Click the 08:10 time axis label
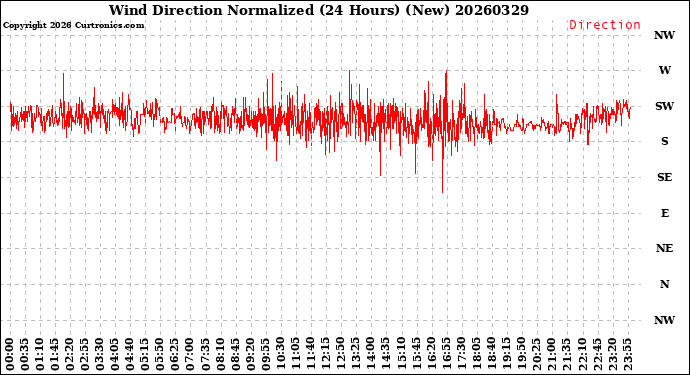Image resolution: width=690 pixels, height=375 pixels. tap(220, 354)
